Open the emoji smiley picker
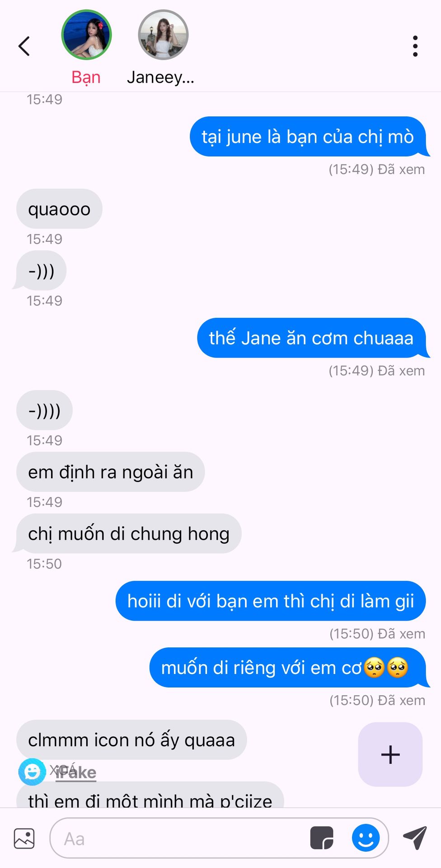 coord(366,838)
